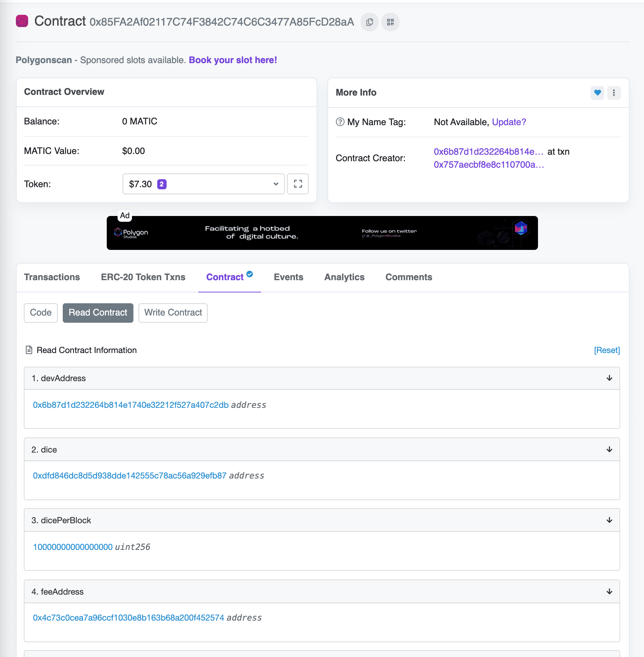Viewport: 644px width, 657px height.
Task: Collapse the dicePerBlock section arrow
Action: (609, 520)
